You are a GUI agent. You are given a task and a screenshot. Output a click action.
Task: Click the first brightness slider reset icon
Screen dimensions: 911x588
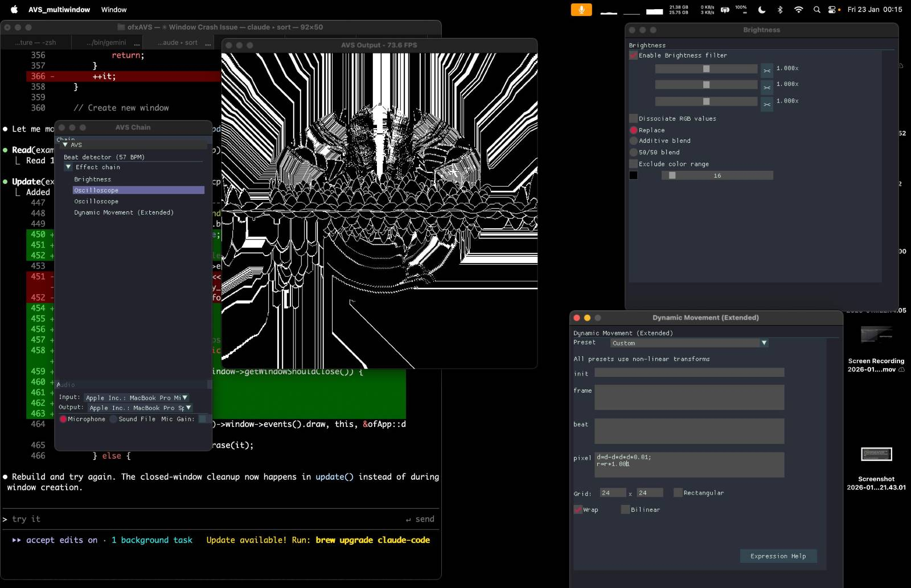click(x=767, y=69)
